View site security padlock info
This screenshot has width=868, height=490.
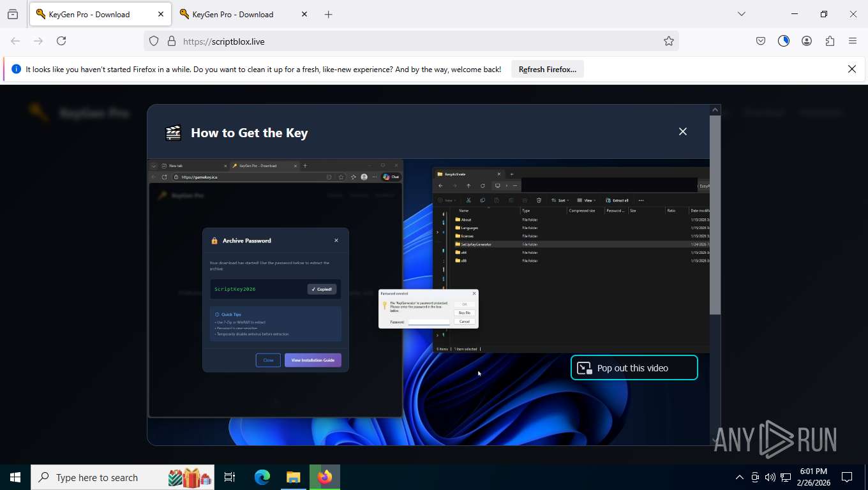click(171, 41)
